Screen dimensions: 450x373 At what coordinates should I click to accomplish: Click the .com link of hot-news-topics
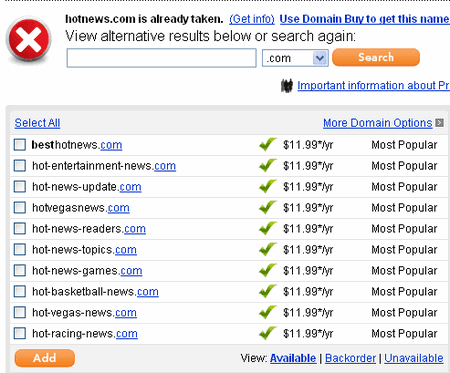(x=126, y=250)
